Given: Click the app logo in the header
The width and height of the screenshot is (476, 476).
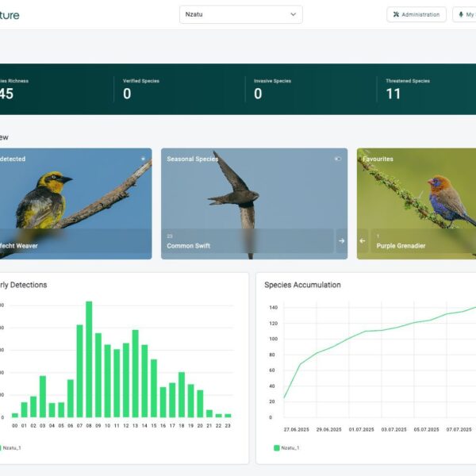Looking at the screenshot, I should point(10,14).
